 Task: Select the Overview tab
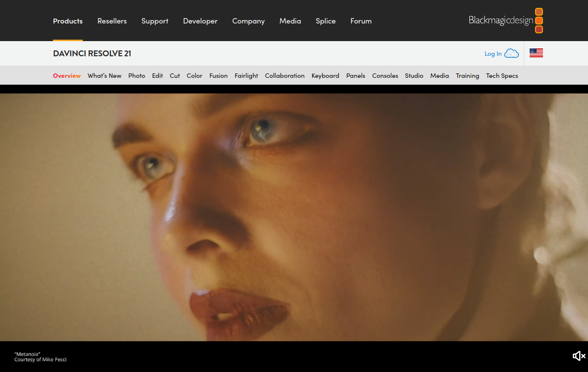coord(67,75)
